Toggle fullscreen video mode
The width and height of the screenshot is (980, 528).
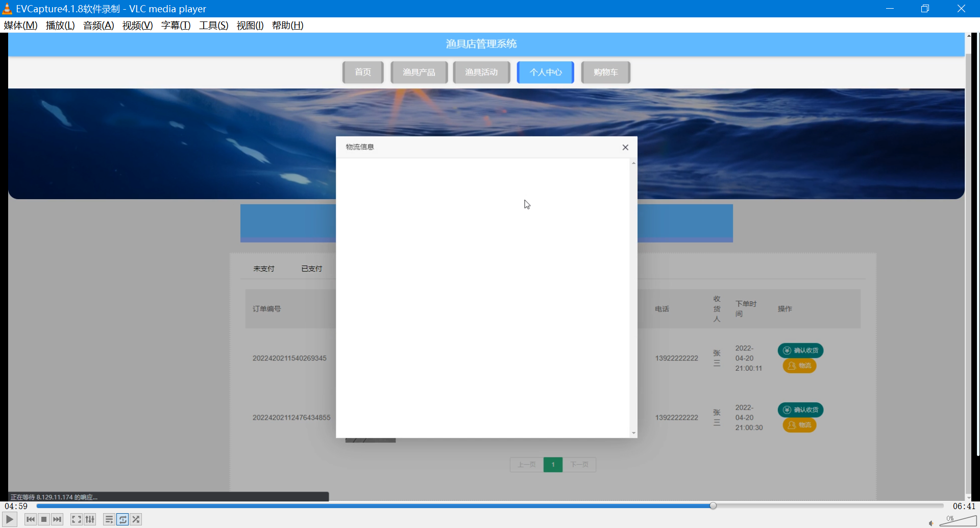point(77,519)
